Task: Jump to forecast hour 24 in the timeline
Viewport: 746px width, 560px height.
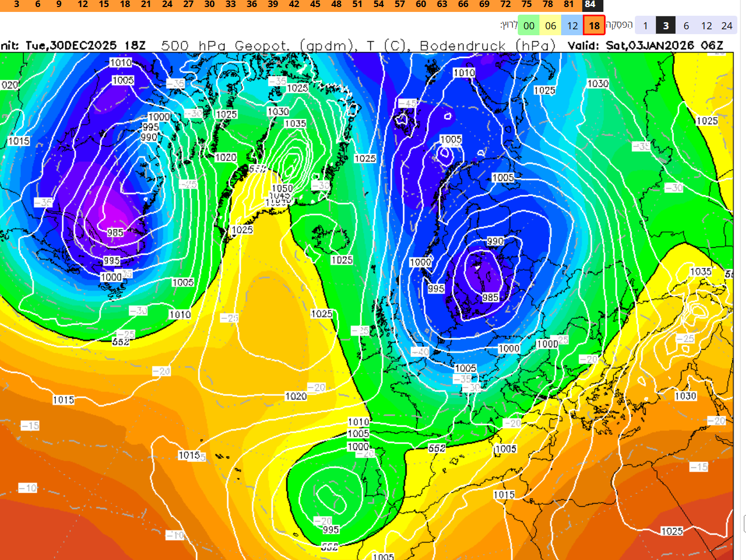Action: click(x=167, y=4)
